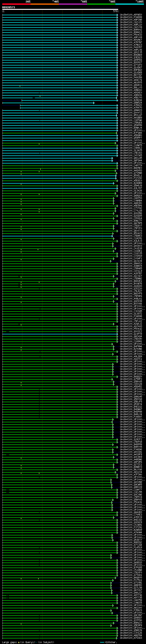Select the UniRef100_A7R6Z2 label
This screenshot has height=644, width=146.
(x=131, y=105)
